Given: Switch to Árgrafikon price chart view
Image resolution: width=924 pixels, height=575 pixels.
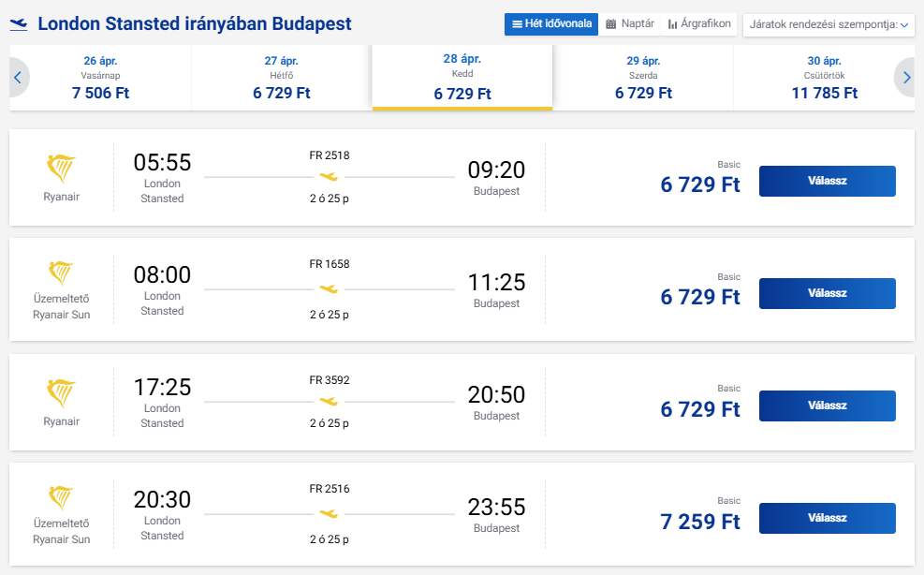Looking at the screenshot, I should (x=699, y=24).
